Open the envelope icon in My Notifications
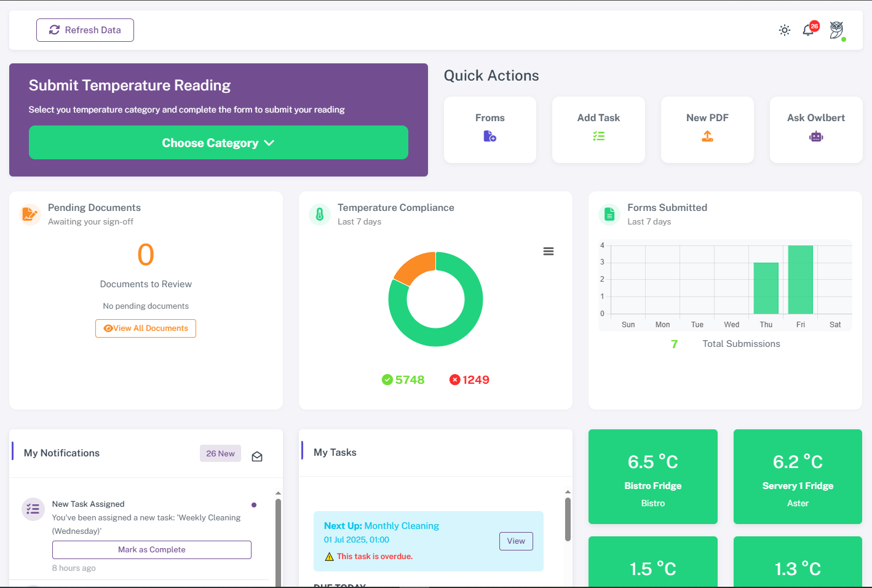872x588 pixels. click(x=257, y=456)
